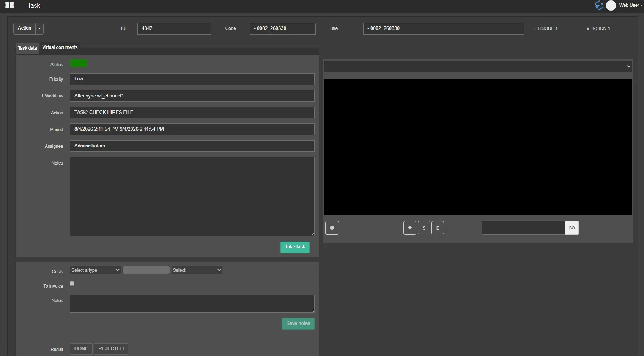644x356 pixels.
Task: Click the GO button
Action: click(x=572, y=228)
